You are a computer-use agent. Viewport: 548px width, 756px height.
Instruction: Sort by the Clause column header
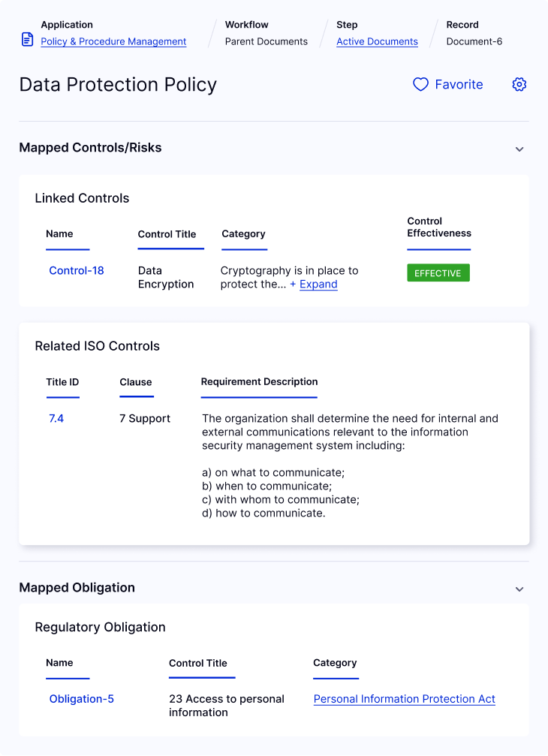135,382
